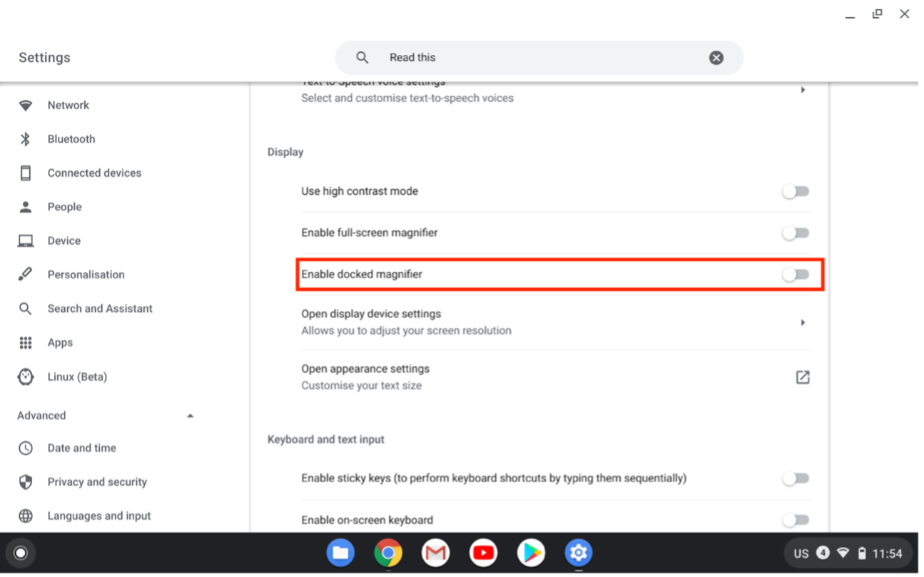Click the Connected devices phone icon
Image resolution: width=924 pixels, height=577 pixels.
pos(26,173)
